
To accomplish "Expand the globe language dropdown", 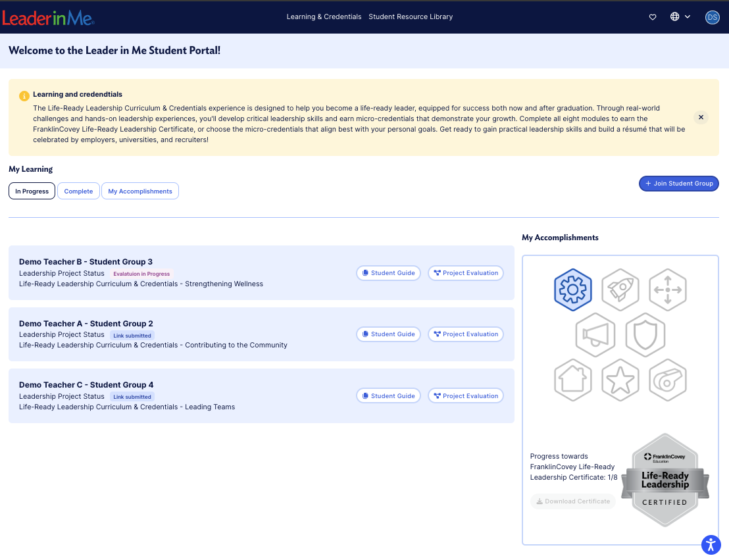I will pos(680,17).
